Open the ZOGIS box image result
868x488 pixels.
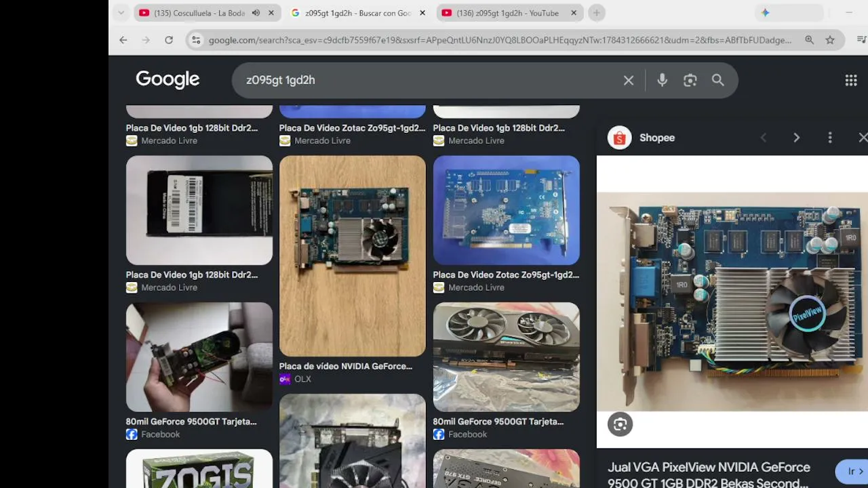tap(199, 468)
